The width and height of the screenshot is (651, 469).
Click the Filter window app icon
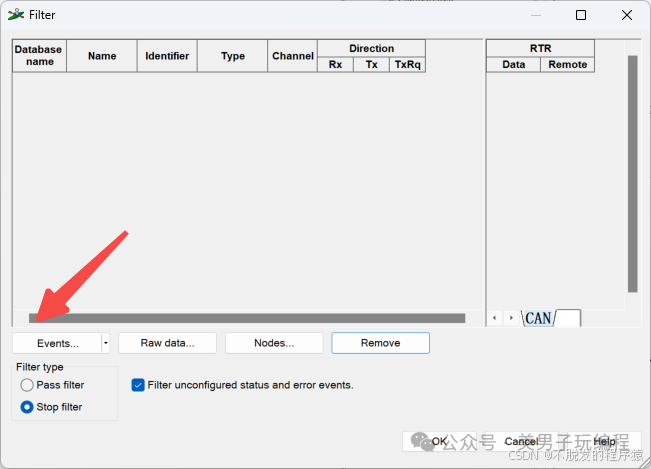click(16, 15)
